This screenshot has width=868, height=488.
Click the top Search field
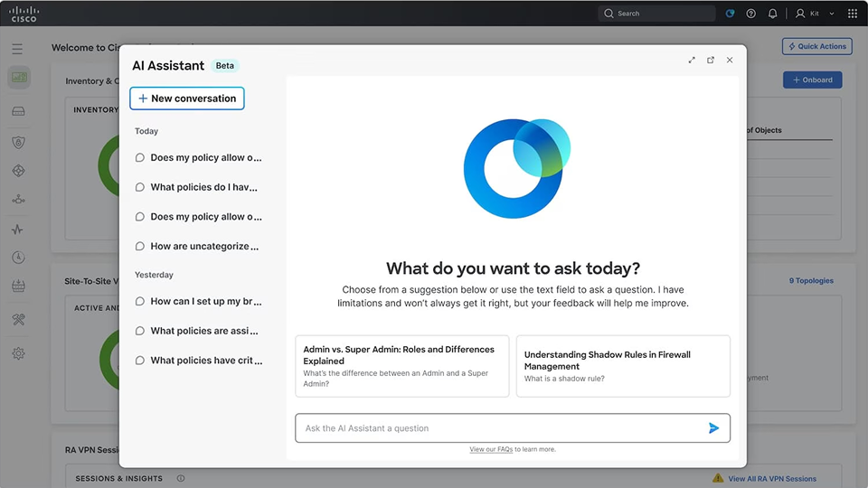click(x=656, y=14)
